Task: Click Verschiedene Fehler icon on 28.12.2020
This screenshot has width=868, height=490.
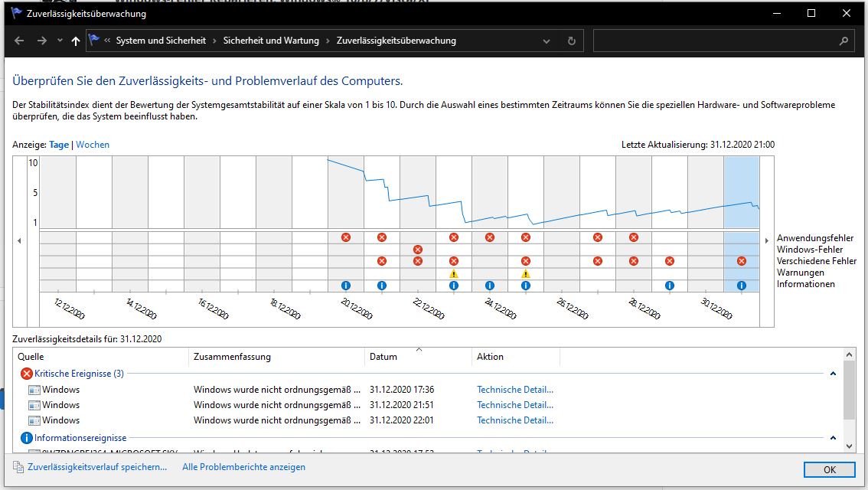Action: [634, 261]
